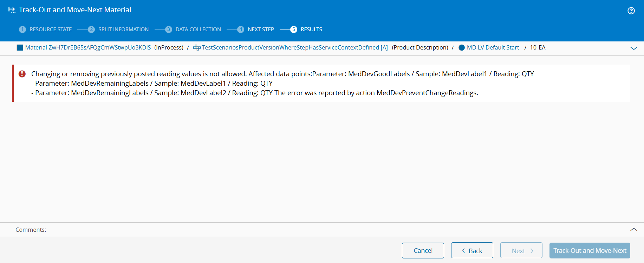Click the Track-Out and Move-Next button

tap(590, 251)
